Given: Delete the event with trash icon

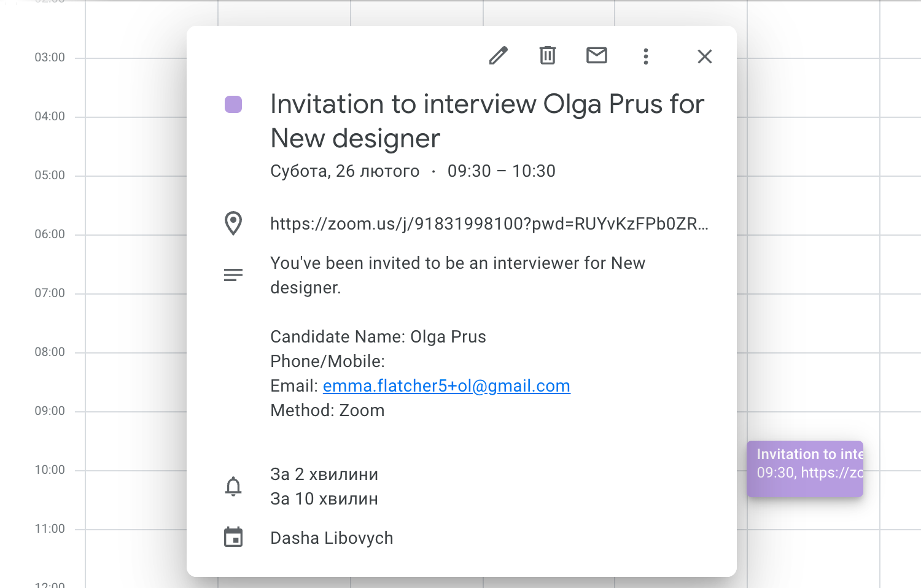Looking at the screenshot, I should pyautogui.click(x=548, y=56).
